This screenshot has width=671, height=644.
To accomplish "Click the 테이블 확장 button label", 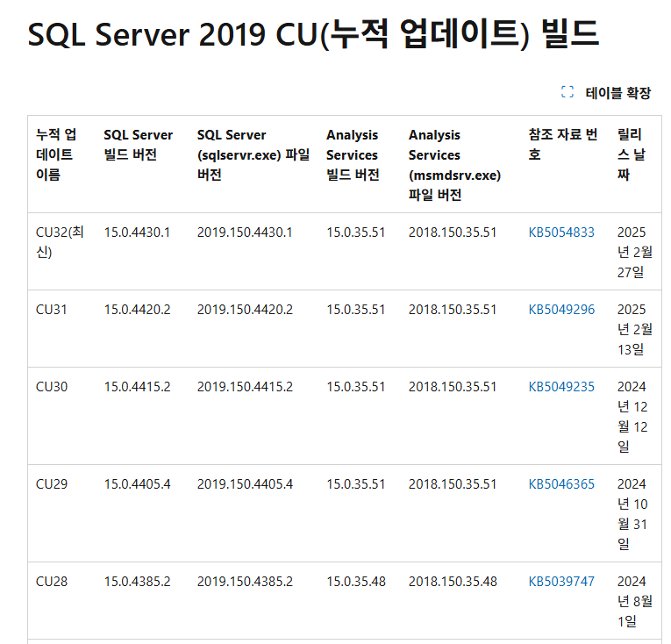I will click(618, 93).
